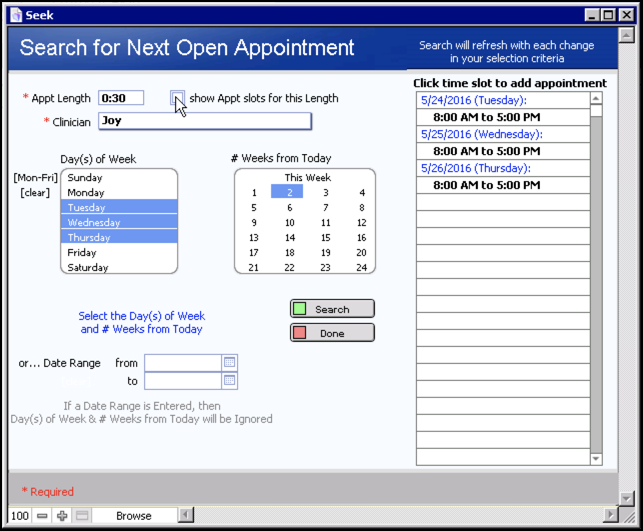Enable 'show Appt slots for this Length' checkbox
This screenshot has width=643, height=531.
[177, 98]
